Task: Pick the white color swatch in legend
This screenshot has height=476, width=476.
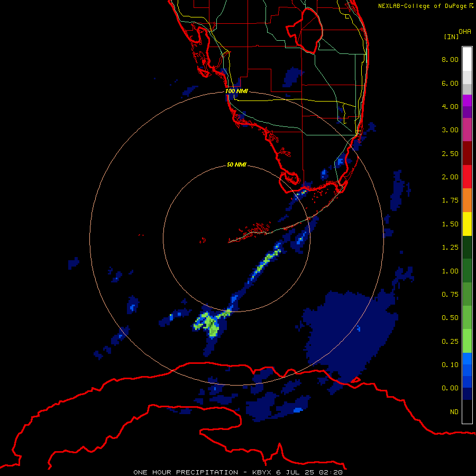Action: (467, 59)
